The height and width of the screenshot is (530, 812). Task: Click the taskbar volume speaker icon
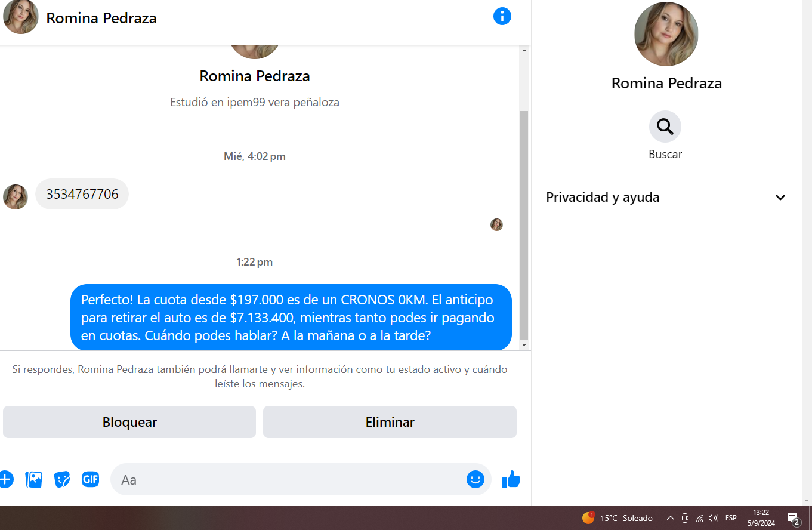(x=713, y=518)
